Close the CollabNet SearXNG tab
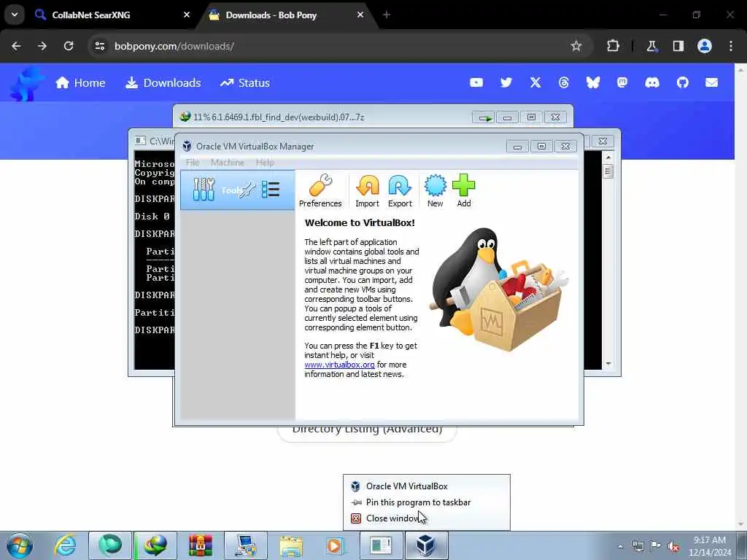747x560 pixels. (186, 15)
